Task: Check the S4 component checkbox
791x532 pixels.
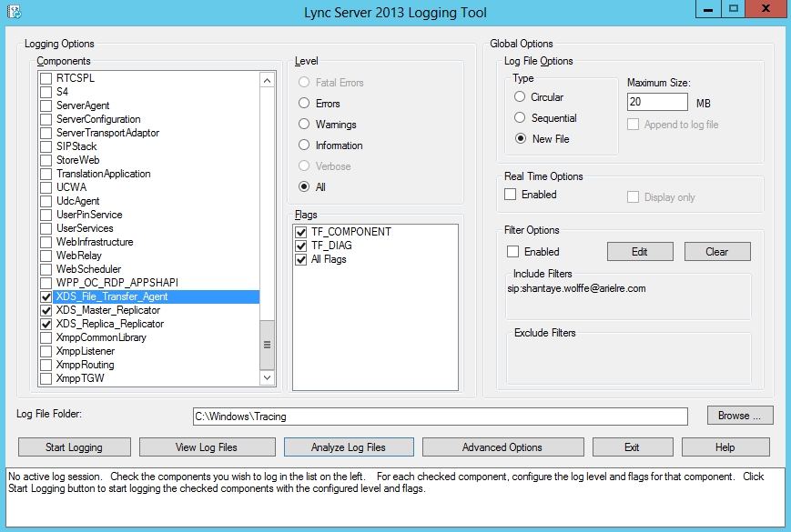Action: pyautogui.click(x=46, y=92)
